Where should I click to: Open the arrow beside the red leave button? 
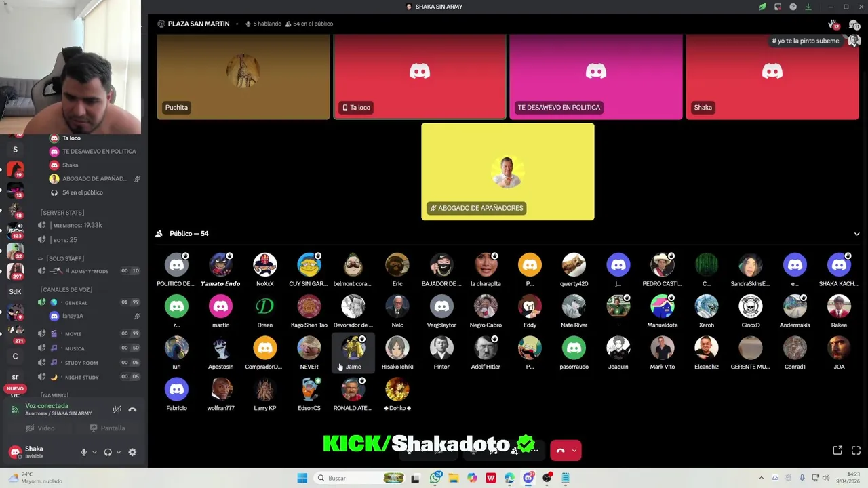coord(574,450)
